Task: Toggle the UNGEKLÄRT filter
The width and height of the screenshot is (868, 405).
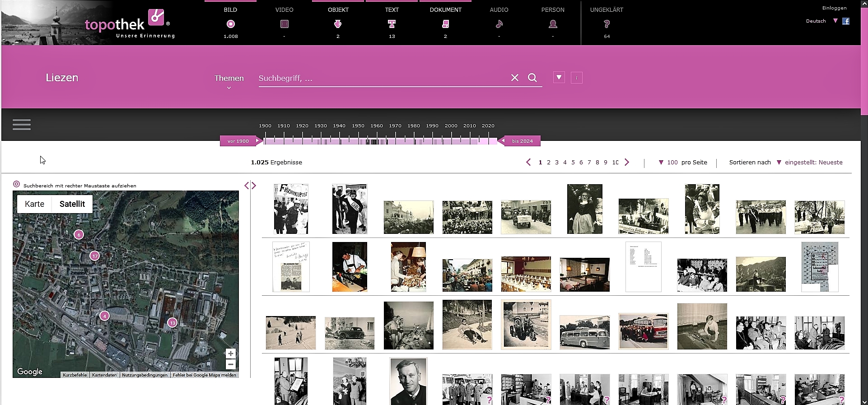Action: click(x=607, y=23)
